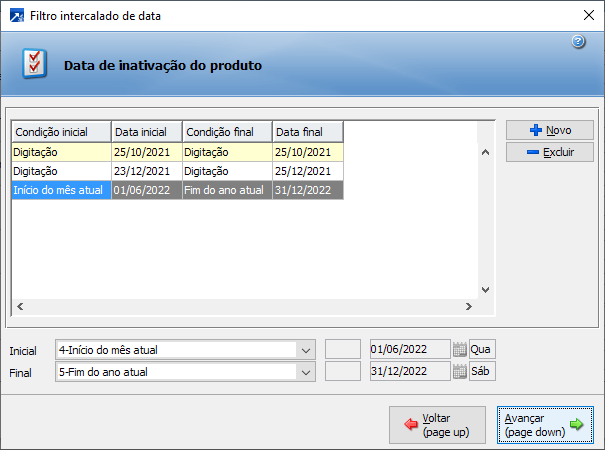
Task: Click the 'Qua' weekday field
Action: click(482, 349)
